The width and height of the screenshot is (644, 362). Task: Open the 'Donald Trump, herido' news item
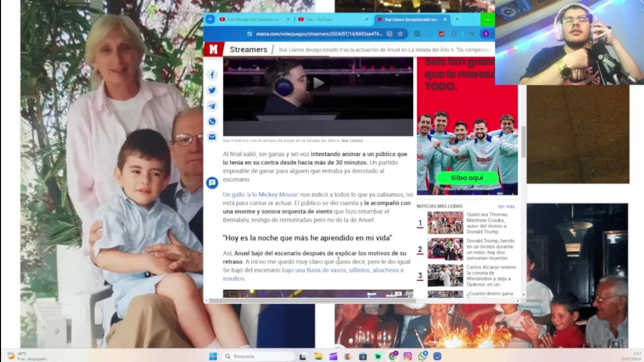490,249
